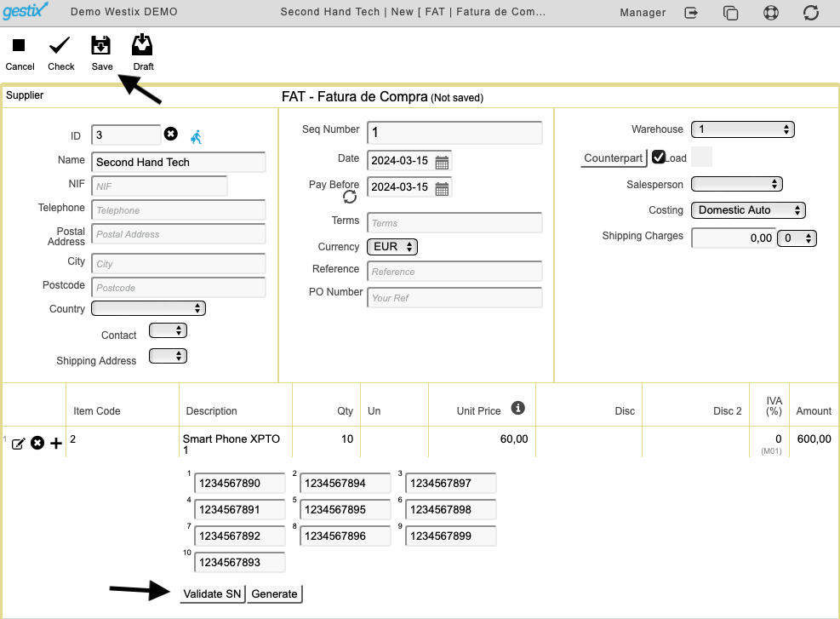The height and width of the screenshot is (619, 840).
Task: Click Demo Westix DEMO company title
Action: (123, 12)
